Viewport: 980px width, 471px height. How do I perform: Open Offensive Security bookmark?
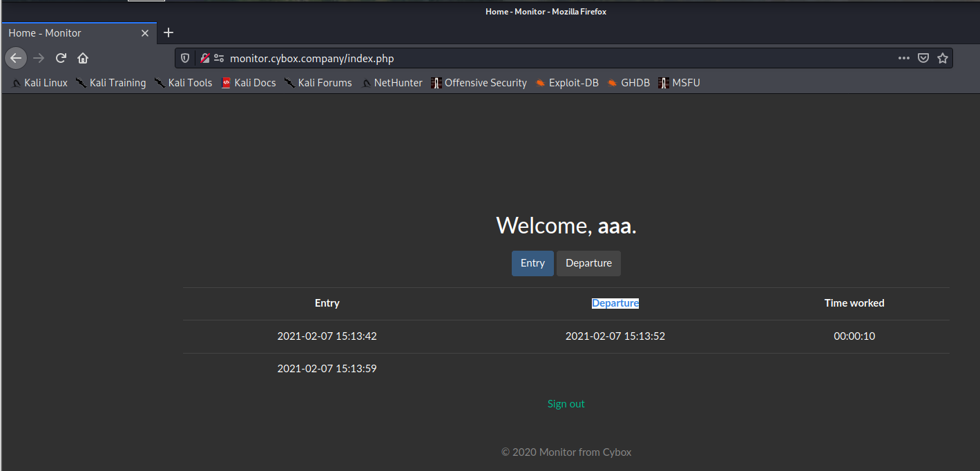[479, 83]
